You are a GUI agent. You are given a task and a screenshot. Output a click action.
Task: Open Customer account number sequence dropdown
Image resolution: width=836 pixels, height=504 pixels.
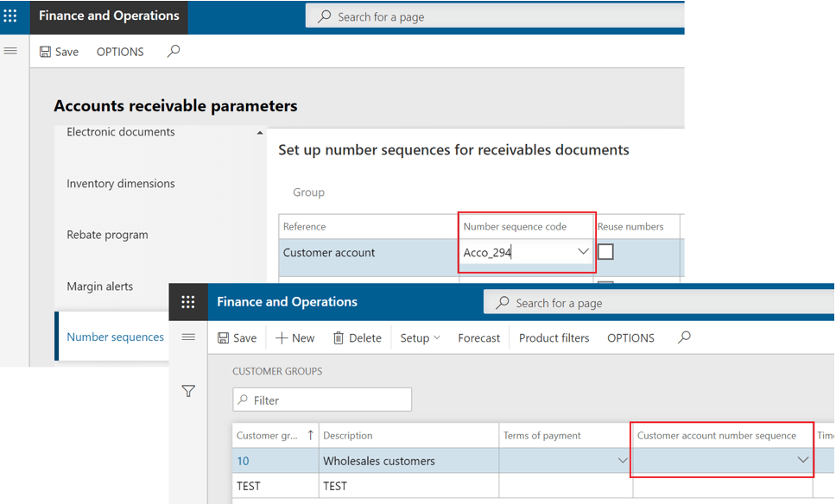point(802,461)
